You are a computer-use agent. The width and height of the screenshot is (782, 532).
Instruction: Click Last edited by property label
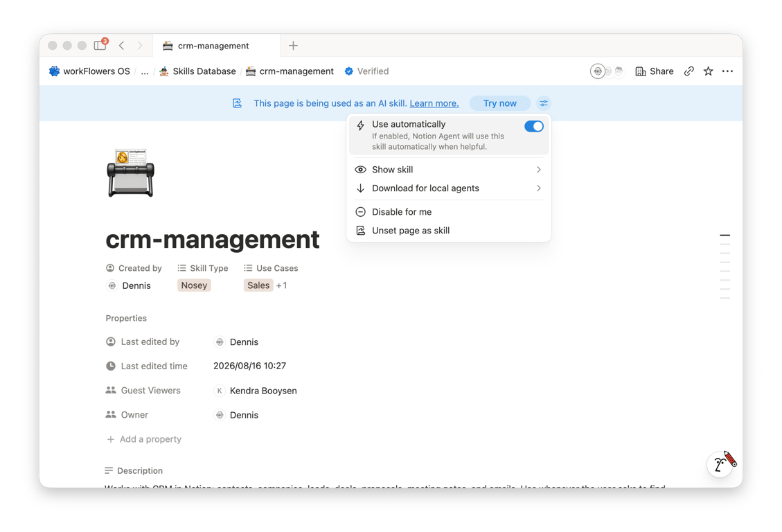[143, 342]
